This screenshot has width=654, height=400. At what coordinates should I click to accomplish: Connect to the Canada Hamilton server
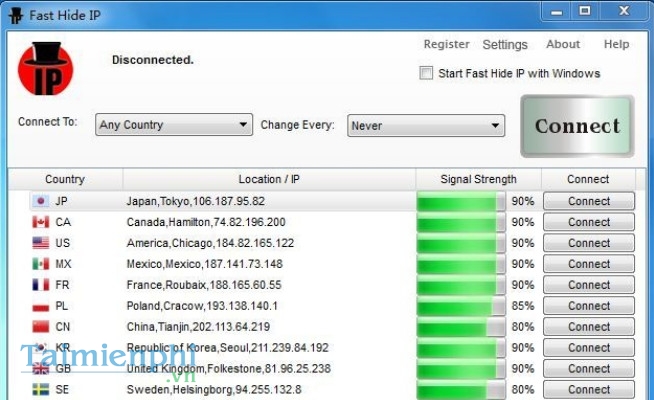pos(589,222)
